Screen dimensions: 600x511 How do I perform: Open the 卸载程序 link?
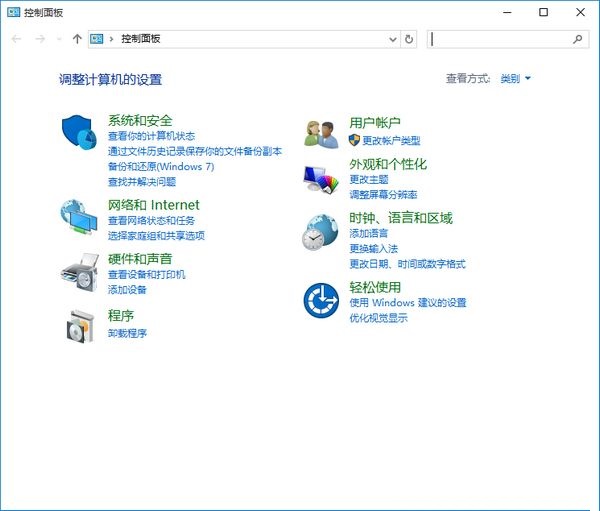(x=127, y=333)
